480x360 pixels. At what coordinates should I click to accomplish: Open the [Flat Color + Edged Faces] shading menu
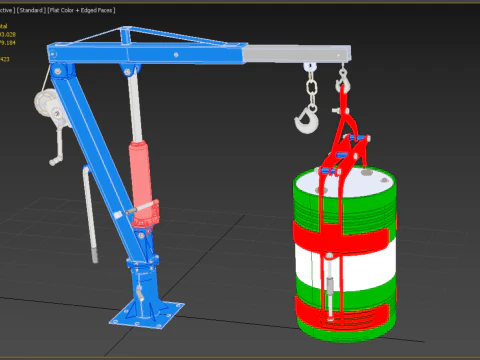coord(82,10)
